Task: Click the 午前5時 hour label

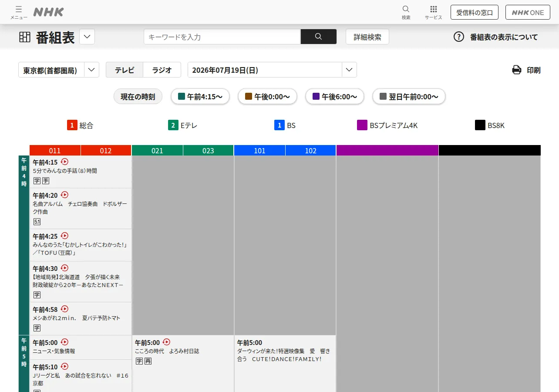Action: click(x=24, y=352)
